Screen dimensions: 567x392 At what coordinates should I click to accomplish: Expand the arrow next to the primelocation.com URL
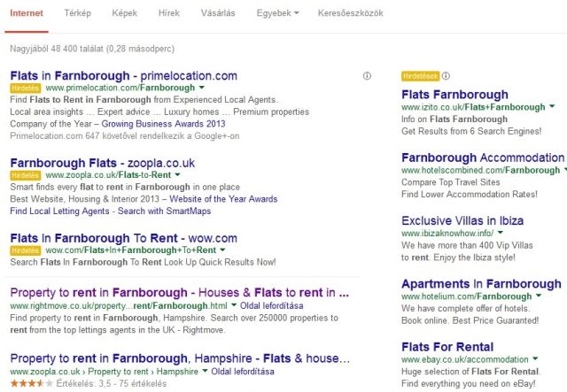202,88
